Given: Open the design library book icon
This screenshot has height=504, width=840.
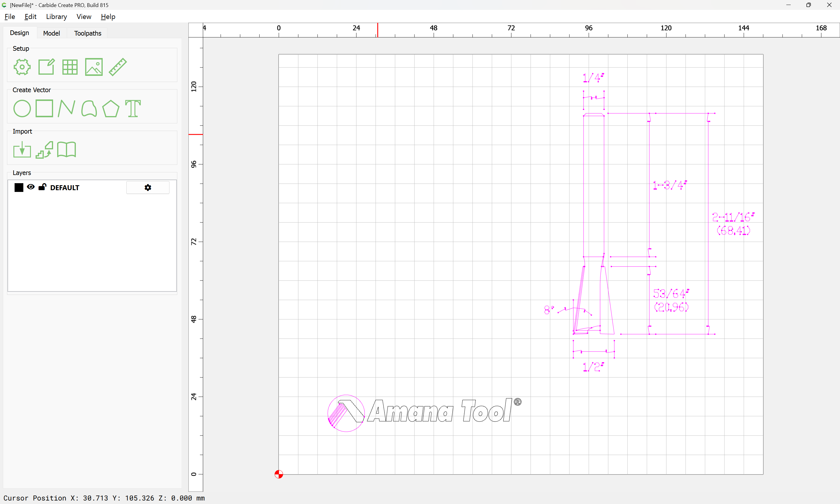Looking at the screenshot, I should 66,150.
